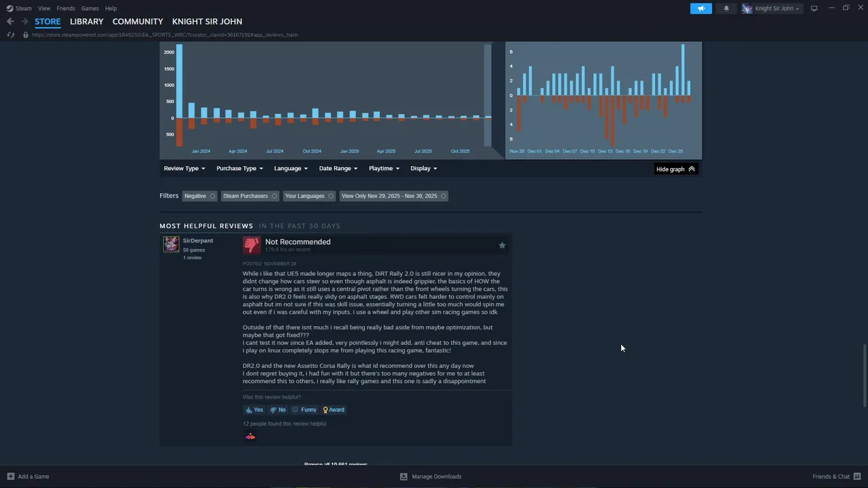Open Friends & Chat via its icon

(857, 476)
